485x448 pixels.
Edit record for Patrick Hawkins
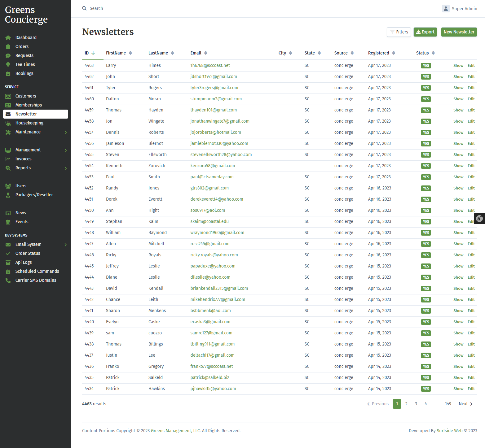coord(471,389)
